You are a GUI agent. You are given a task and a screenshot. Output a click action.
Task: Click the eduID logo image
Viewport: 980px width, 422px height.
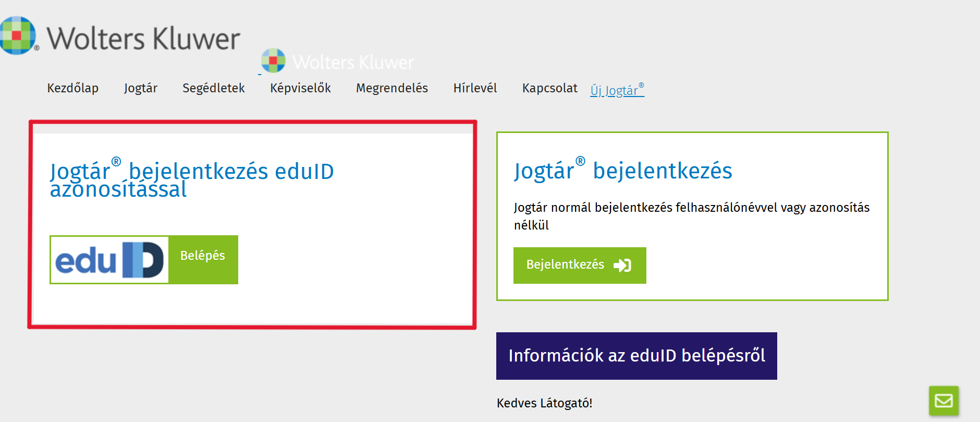coord(109,260)
